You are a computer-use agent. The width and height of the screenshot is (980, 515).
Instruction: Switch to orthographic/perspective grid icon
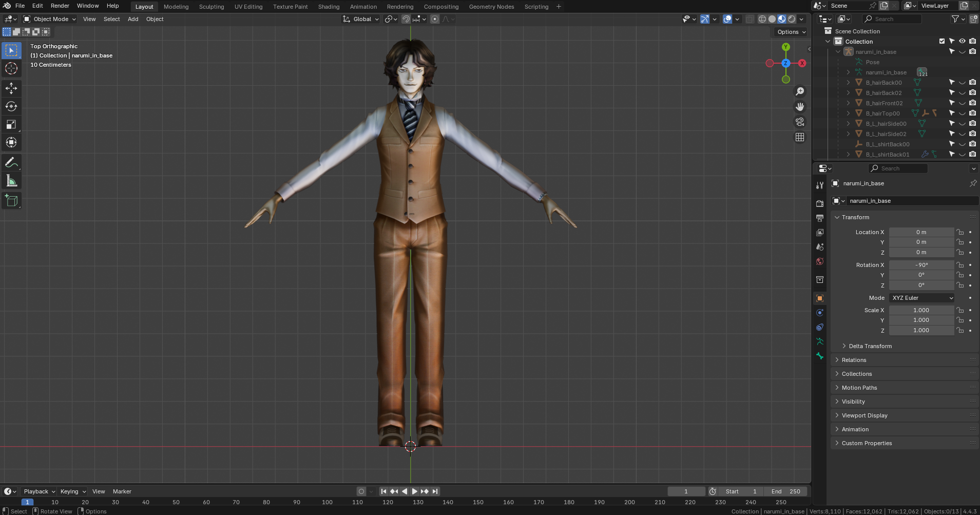coord(800,137)
